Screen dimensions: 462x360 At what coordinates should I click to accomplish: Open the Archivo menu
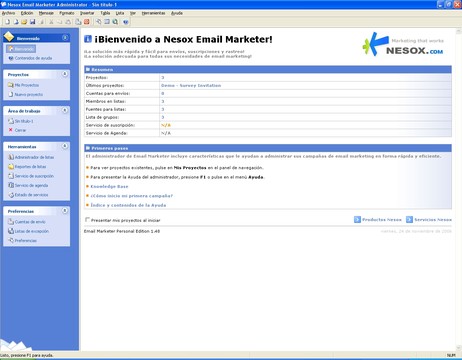click(x=8, y=13)
